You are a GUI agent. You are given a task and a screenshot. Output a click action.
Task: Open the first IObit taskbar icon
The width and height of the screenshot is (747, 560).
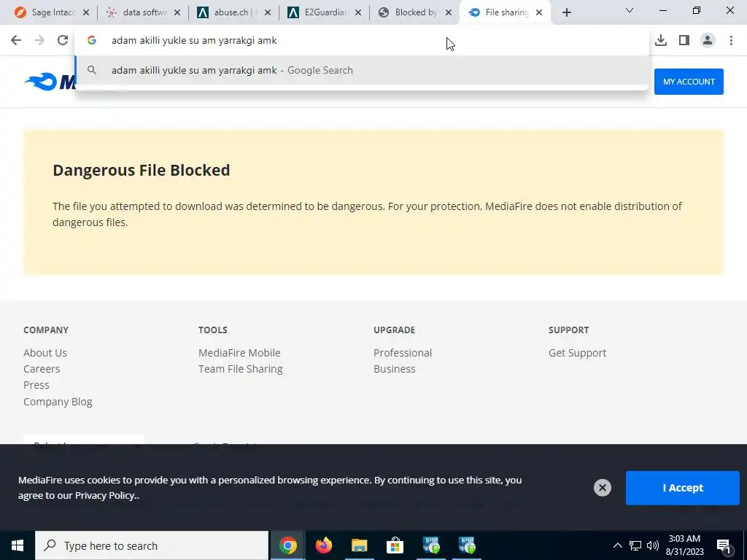431,545
